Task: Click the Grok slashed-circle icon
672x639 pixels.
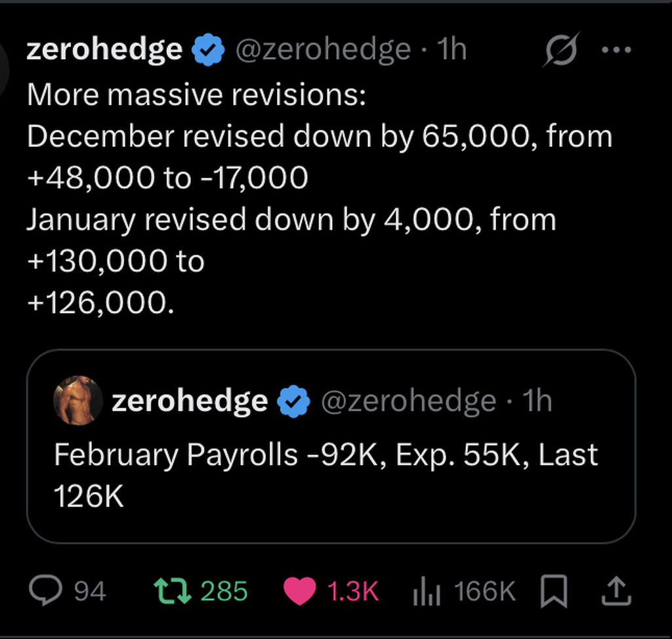Action: click(560, 50)
